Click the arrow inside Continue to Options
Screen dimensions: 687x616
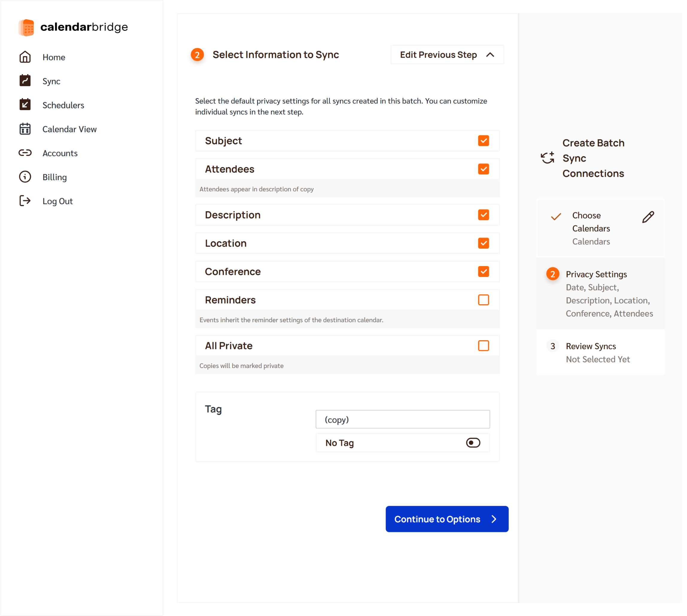(494, 520)
